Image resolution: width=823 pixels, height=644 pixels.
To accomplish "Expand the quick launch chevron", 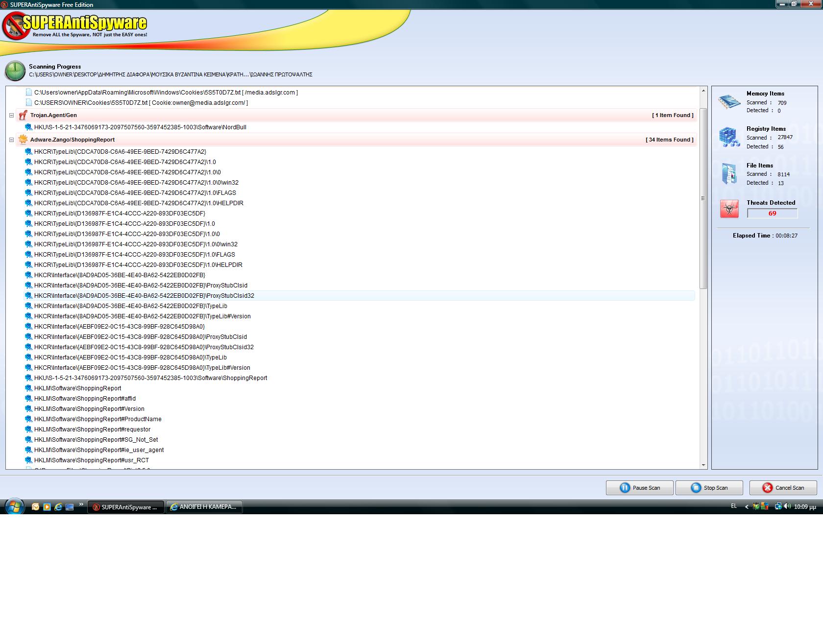I will coord(81,504).
